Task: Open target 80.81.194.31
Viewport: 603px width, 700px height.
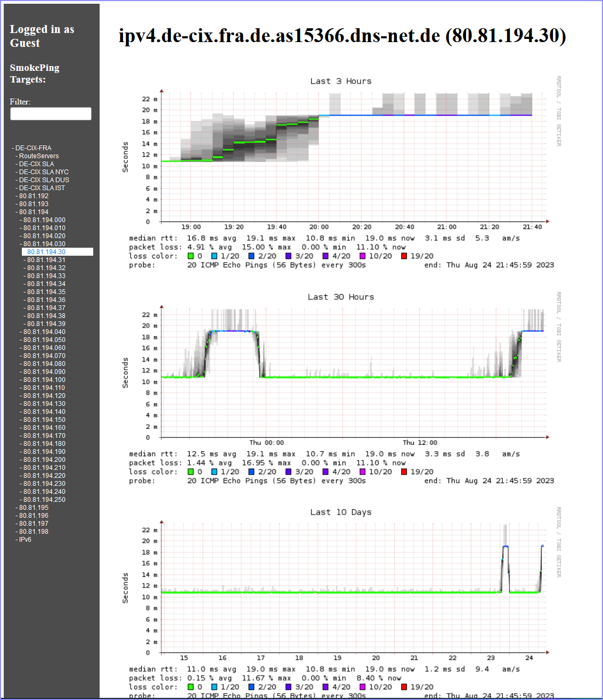Action: click(x=46, y=260)
